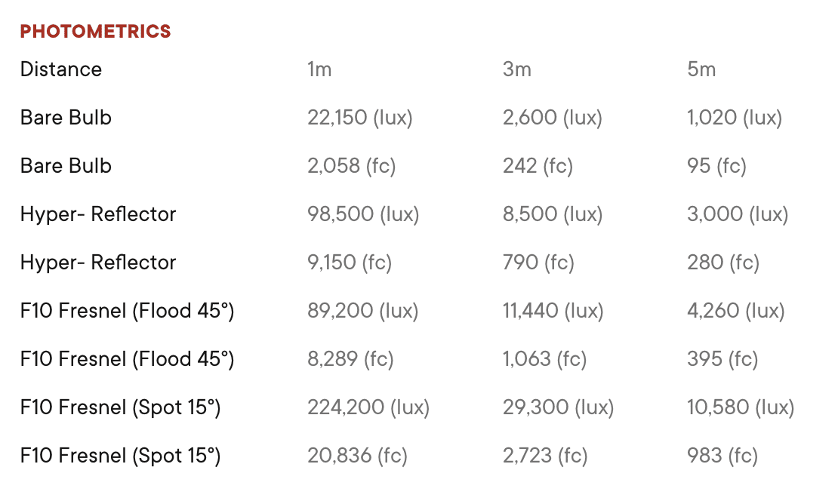
Task: Click the 10,580 (lux) value
Action: 740,407
